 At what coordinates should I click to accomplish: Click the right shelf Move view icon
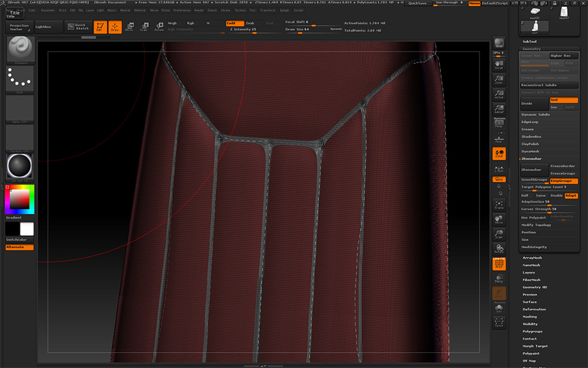click(499, 220)
